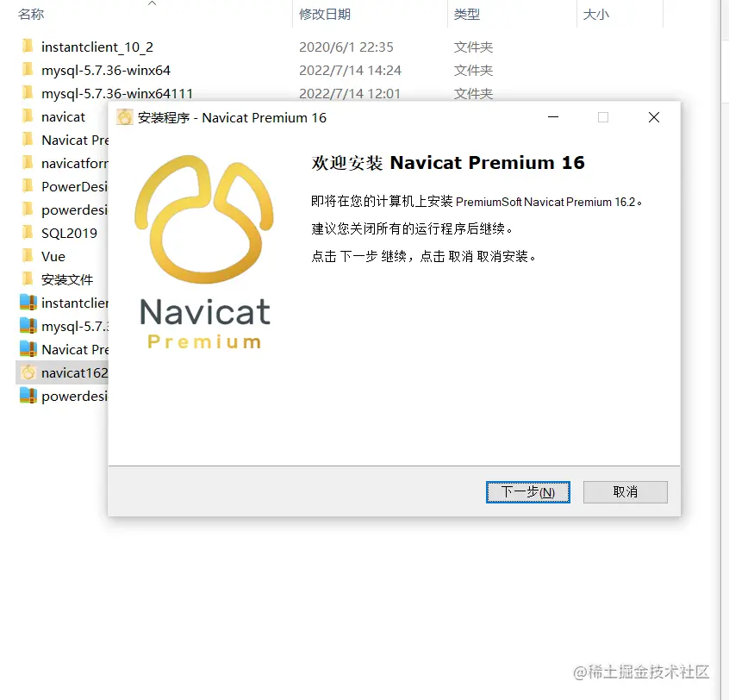Sort files by 类型 column header
Image resolution: width=729 pixels, height=700 pixels.
[467, 15]
